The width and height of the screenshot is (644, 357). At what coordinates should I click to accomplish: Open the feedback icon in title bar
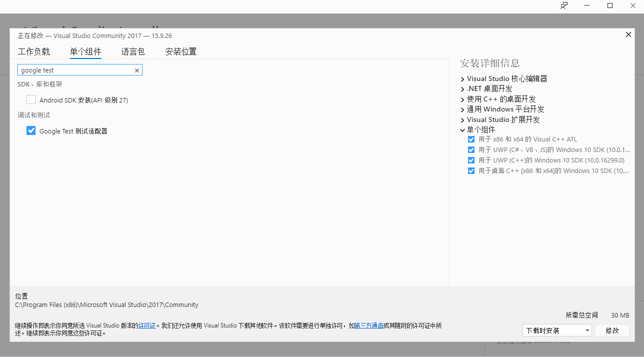coord(564,6)
